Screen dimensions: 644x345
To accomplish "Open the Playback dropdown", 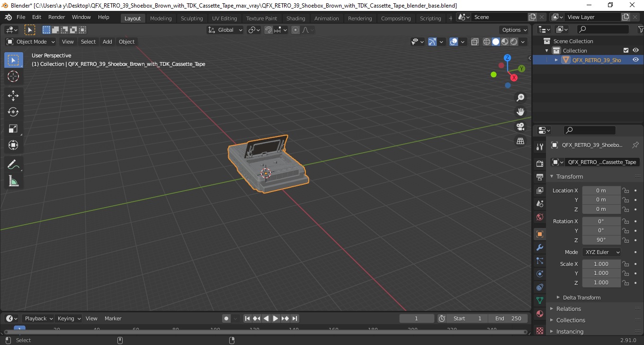I will [38, 318].
